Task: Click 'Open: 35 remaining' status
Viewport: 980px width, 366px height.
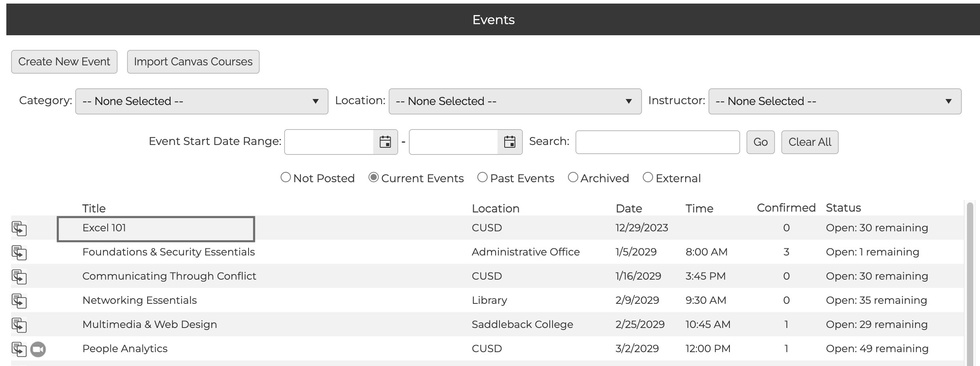Action: click(x=876, y=300)
